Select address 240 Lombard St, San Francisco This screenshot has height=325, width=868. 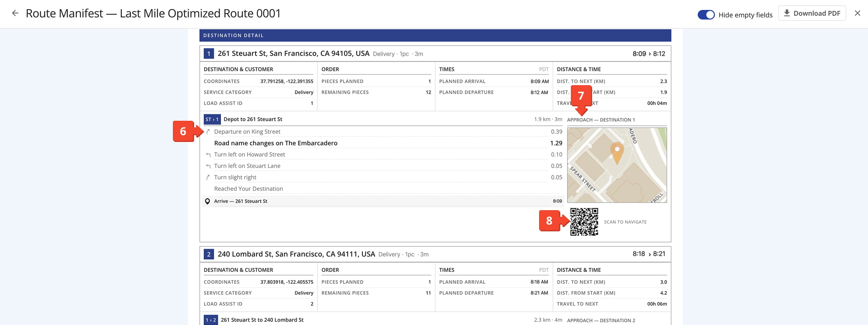pos(296,254)
